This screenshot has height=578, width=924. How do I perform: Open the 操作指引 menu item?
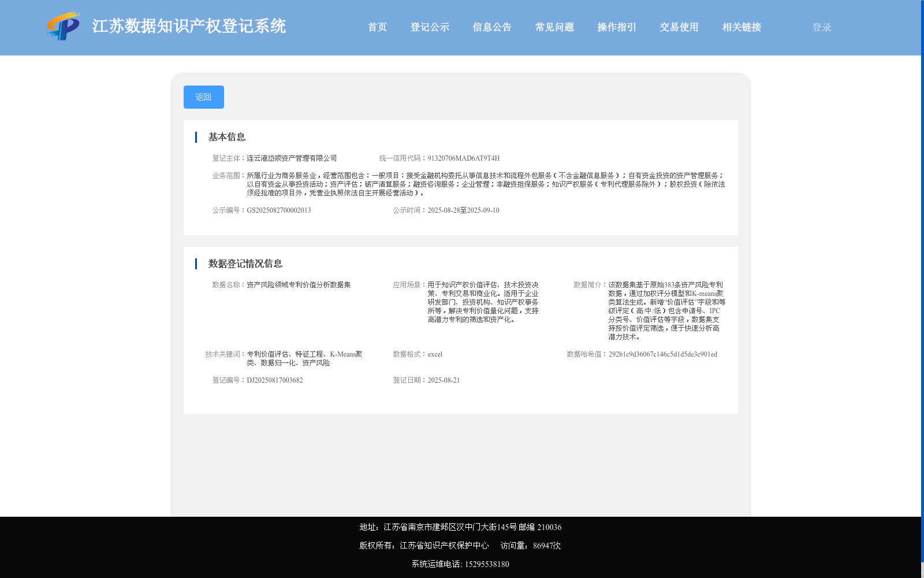pyautogui.click(x=617, y=27)
